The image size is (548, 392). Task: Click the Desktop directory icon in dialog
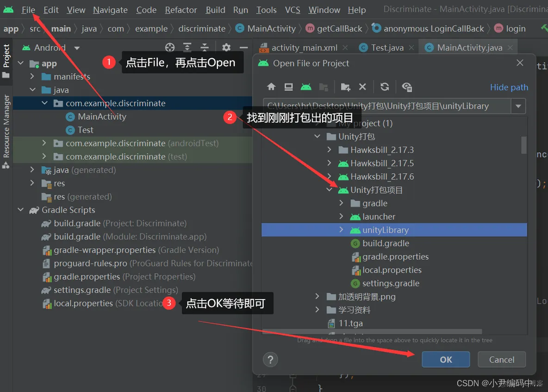pos(288,87)
